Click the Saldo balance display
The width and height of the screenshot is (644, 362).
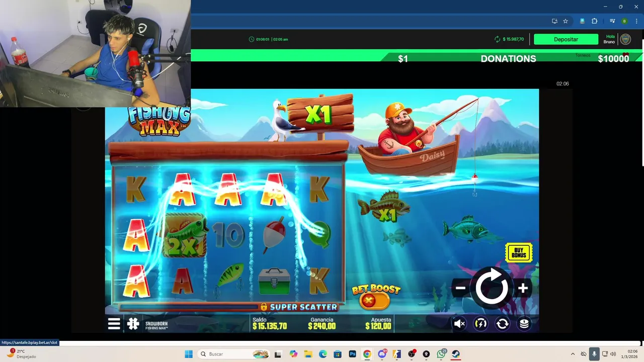(x=270, y=323)
